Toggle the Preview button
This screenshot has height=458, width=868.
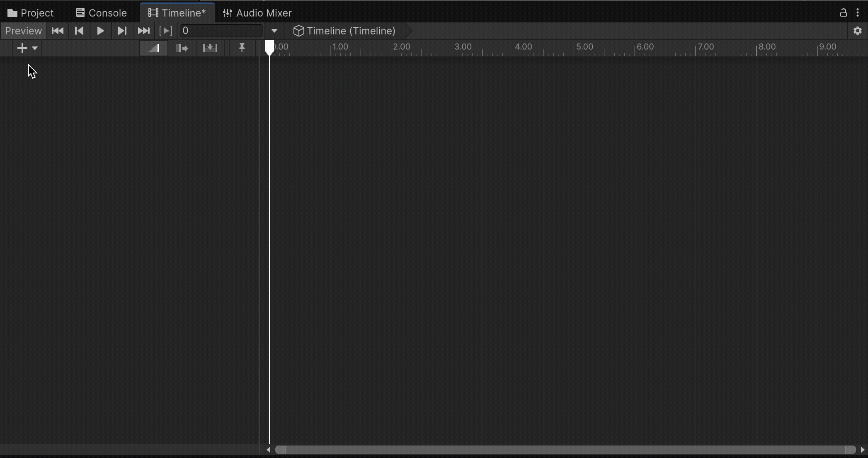pyautogui.click(x=23, y=31)
